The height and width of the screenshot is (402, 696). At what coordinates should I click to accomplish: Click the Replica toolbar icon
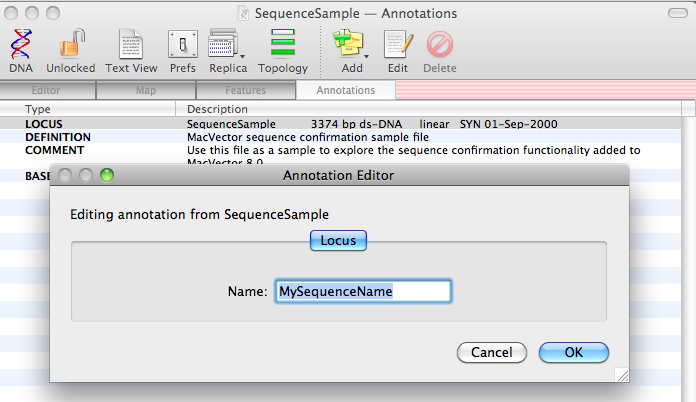[x=222, y=44]
